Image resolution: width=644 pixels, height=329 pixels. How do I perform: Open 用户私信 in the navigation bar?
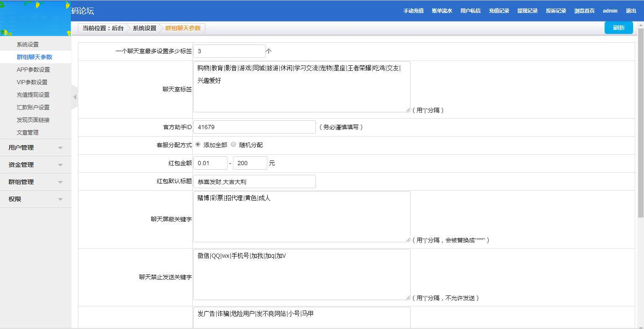tap(471, 10)
